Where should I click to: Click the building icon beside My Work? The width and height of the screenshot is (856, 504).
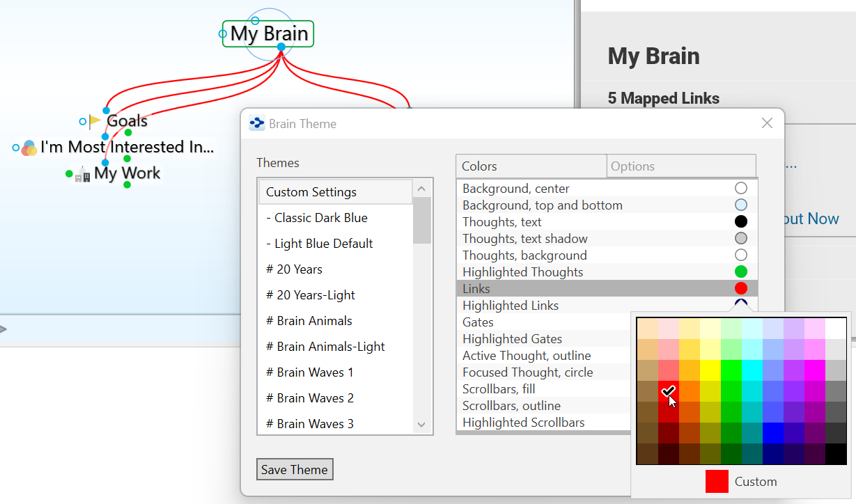[x=83, y=175]
